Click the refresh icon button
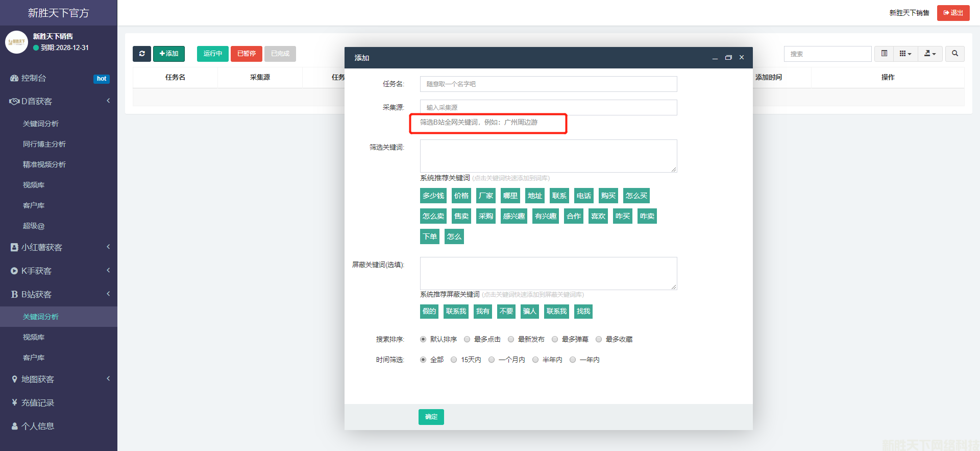Image resolution: width=980 pixels, height=451 pixels. tap(142, 54)
